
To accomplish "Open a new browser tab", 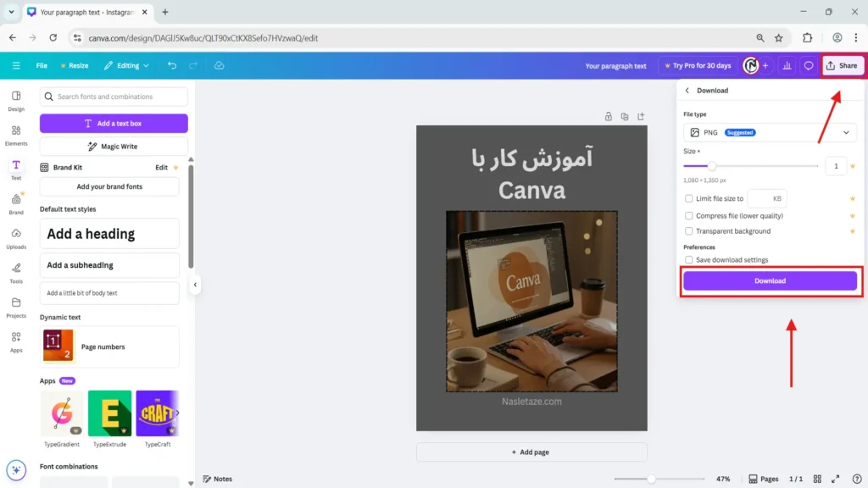I will [x=165, y=12].
